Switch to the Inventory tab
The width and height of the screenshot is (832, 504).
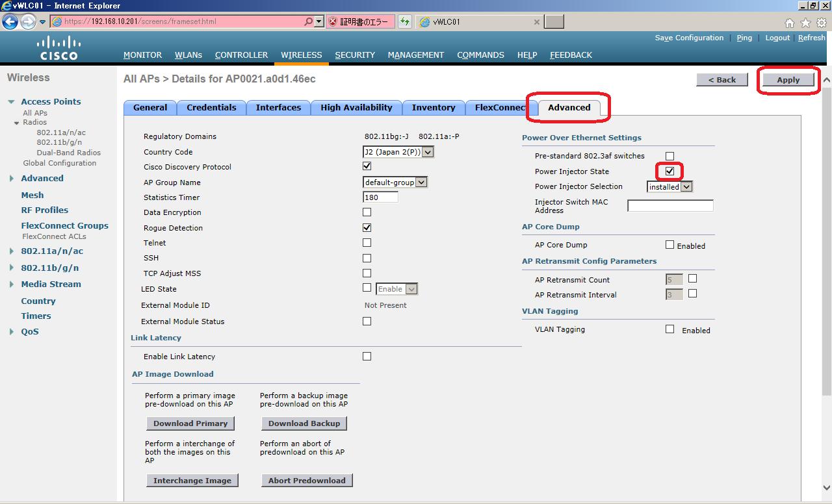[434, 108]
